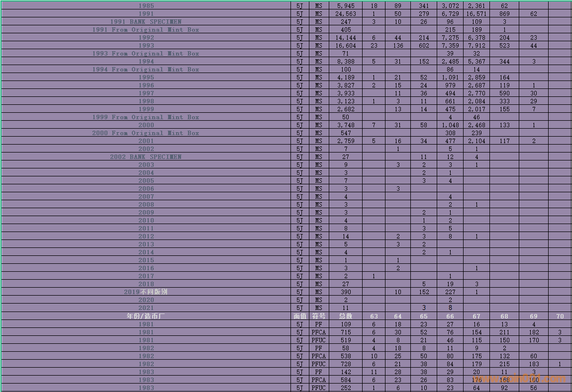The height and width of the screenshot is (392, 572).
Task: Select the 1991 BANK SPECIMEN row label
Action: (146, 22)
